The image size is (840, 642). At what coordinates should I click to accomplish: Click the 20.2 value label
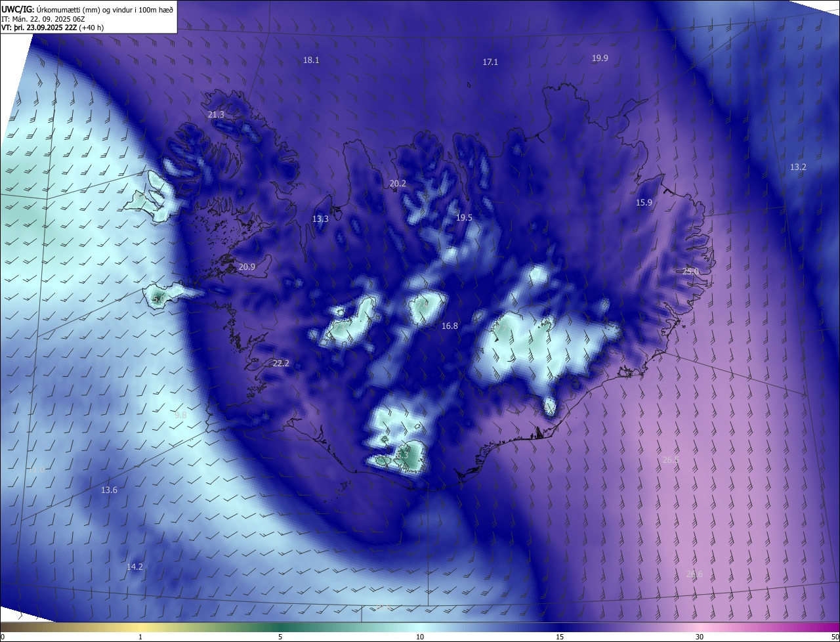point(398,184)
